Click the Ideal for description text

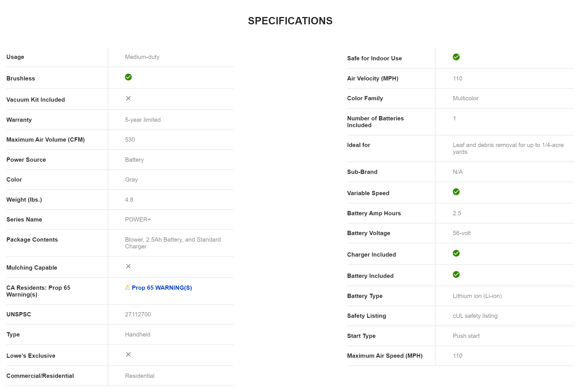(x=508, y=148)
